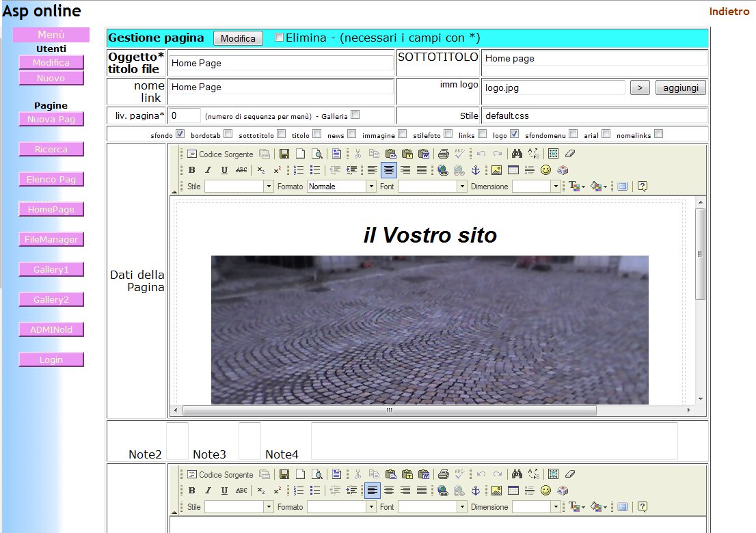The image size is (756, 533).
Task: Toggle the Elimina checkbox
Action: (x=279, y=38)
